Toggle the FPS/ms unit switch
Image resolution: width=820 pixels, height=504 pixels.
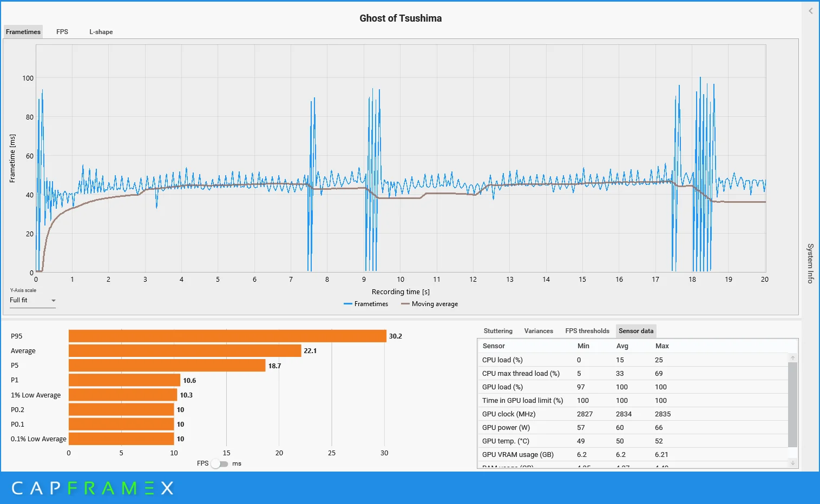220,464
